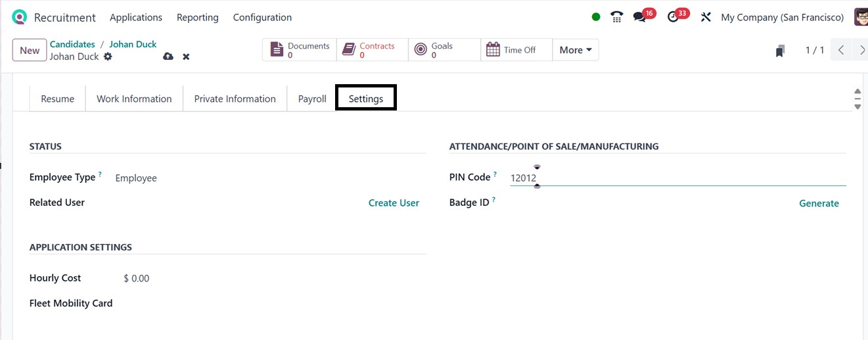868x340 pixels.
Task: Click the Odoo Recruitment app logo
Action: tap(20, 17)
